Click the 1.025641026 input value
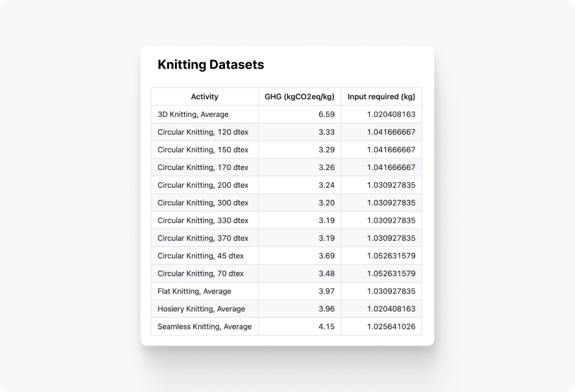This screenshot has height=392, width=575. pyautogui.click(x=391, y=327)
